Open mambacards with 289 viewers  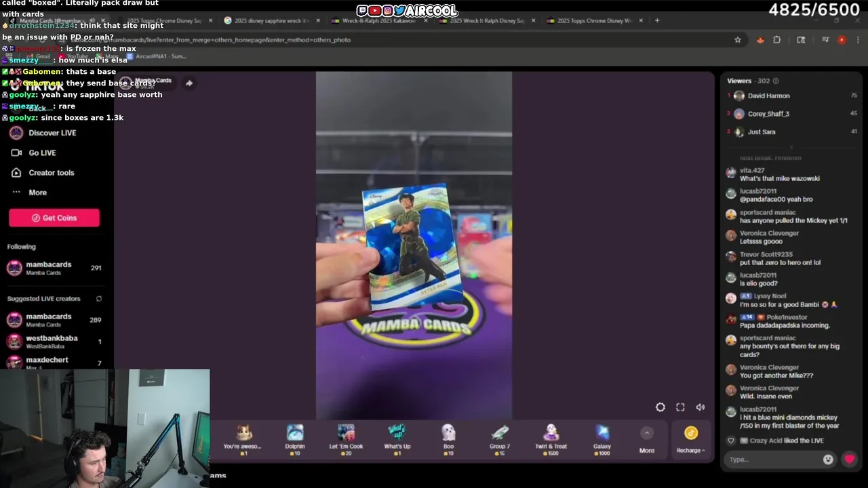54,320
